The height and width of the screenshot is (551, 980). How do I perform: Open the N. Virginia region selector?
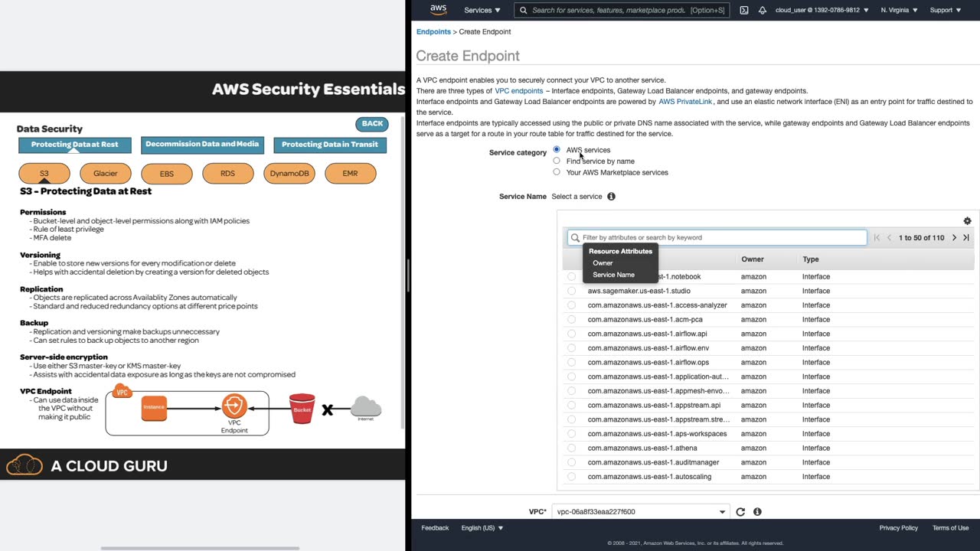pos(900,10)
